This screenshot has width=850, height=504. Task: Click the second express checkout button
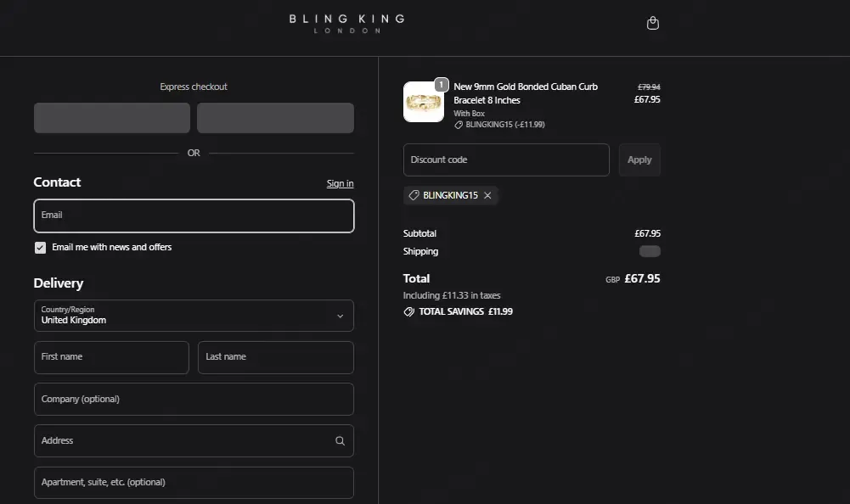tap(275, 118)
